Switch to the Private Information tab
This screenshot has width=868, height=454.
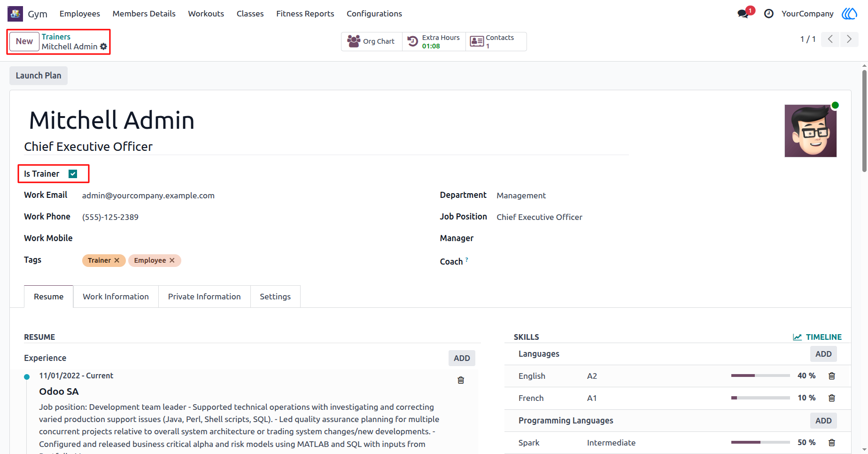tap(204, 297)
